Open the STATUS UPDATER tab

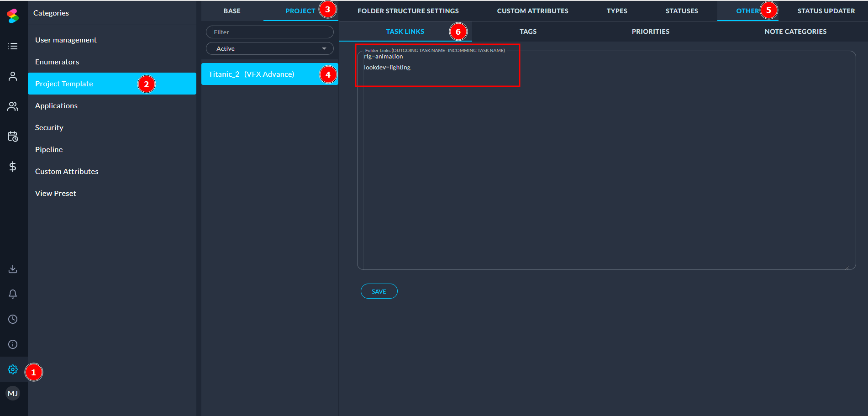tap(826, 11)
